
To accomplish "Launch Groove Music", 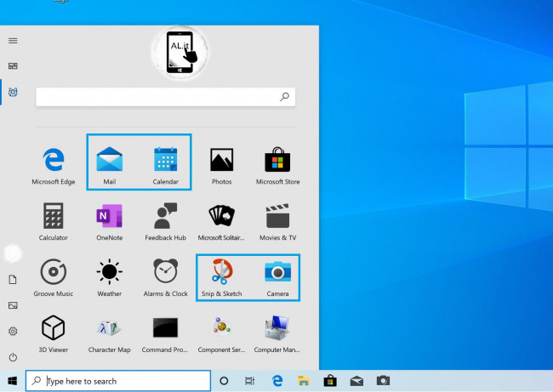I will point(54,278).
